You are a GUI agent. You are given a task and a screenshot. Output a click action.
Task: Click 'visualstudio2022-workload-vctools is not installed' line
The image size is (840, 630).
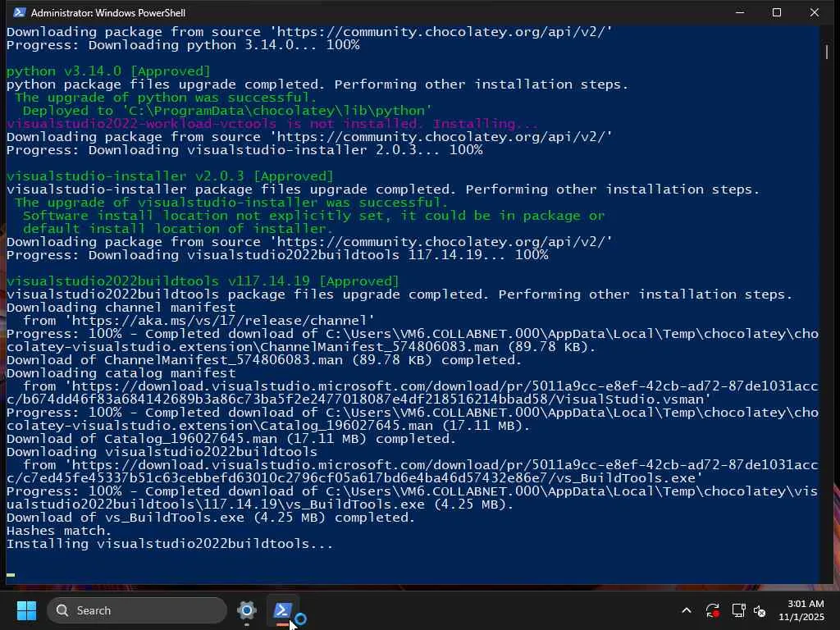(x=272, y=124)
